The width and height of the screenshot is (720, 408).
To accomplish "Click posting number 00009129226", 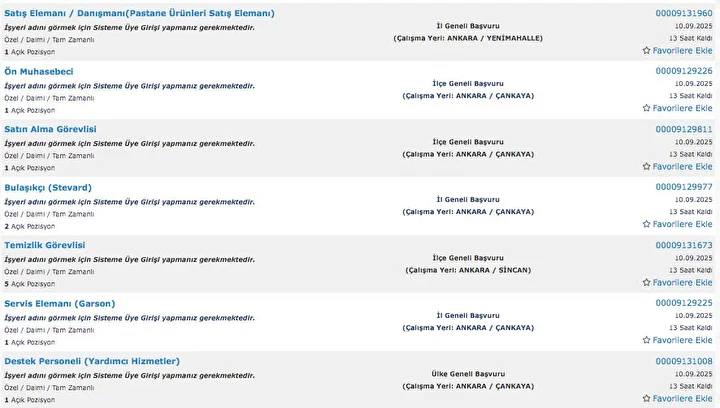I will (684, 71).
